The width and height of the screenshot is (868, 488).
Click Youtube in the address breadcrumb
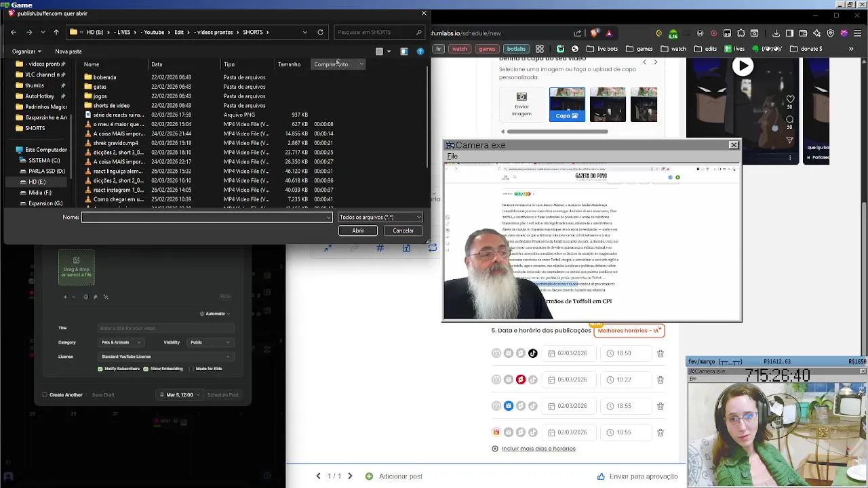[x=154, y=32]
